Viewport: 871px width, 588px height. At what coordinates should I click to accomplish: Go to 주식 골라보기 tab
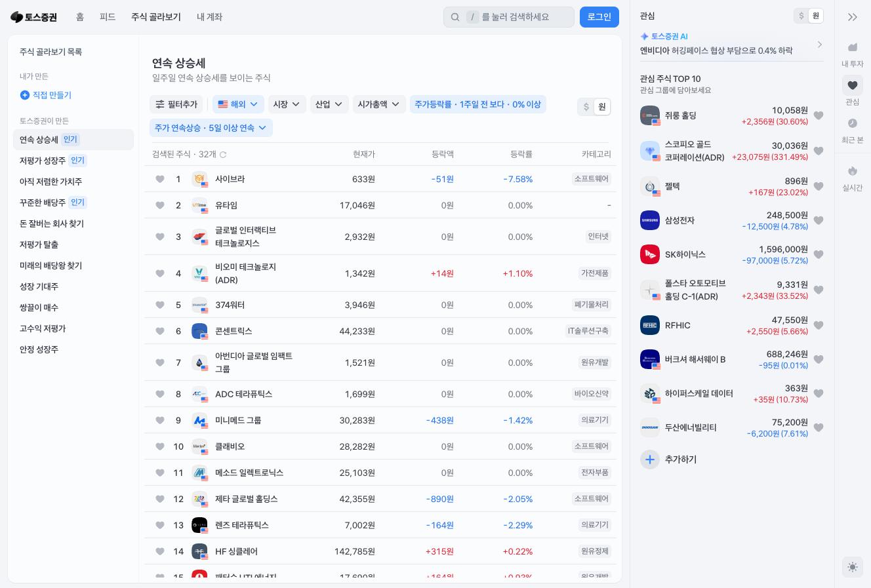pos(156,17)
